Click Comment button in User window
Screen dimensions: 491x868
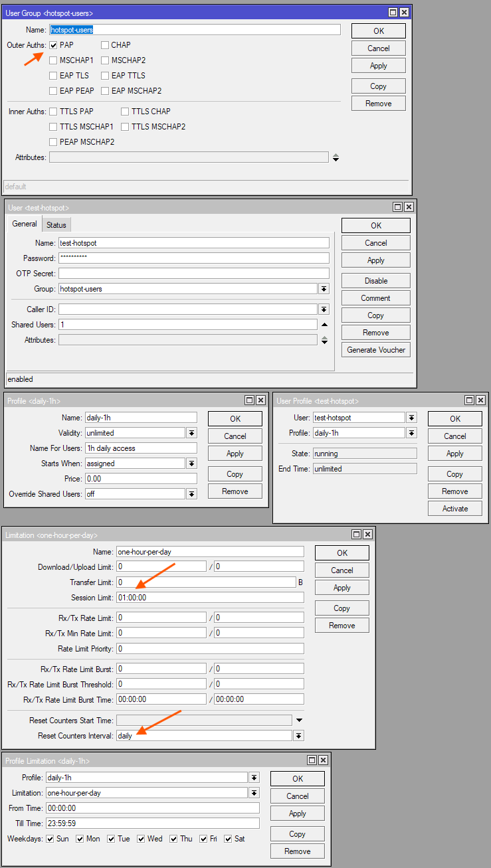pos(376,298)
